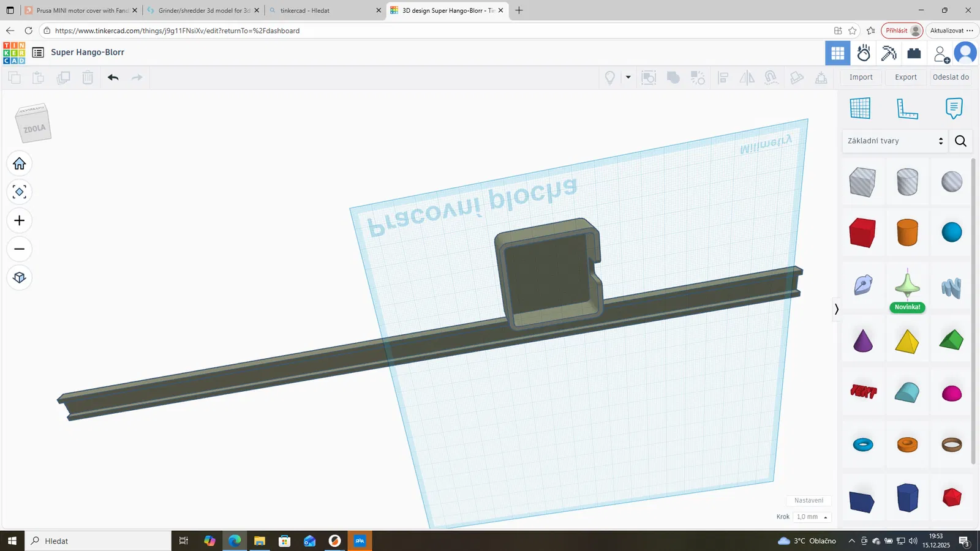The width and height of the screenshot is (980, 551).
Task: Pick the Scribble pen shape
Action: pyautogui.click(x=862, y=285)
